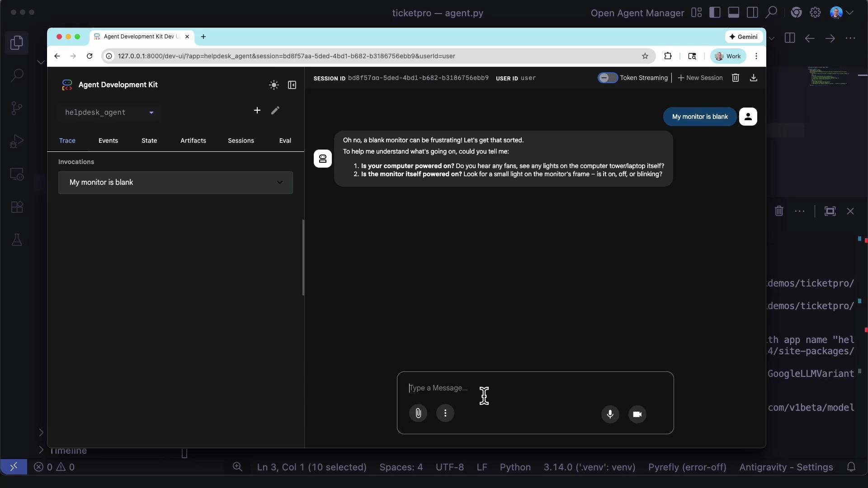Start a New Session
Screen dimensions: 868x488
pyautogui.click(x=700, y=78)
